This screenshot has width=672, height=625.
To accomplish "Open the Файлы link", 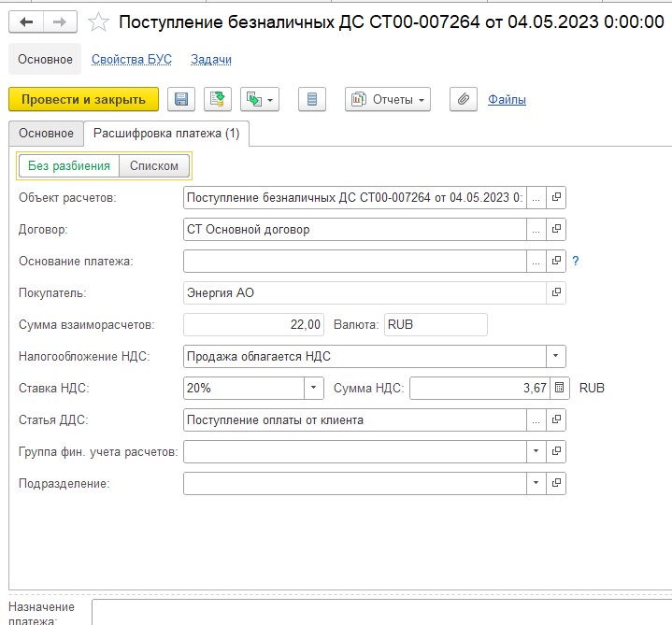I will coord(507,99).
